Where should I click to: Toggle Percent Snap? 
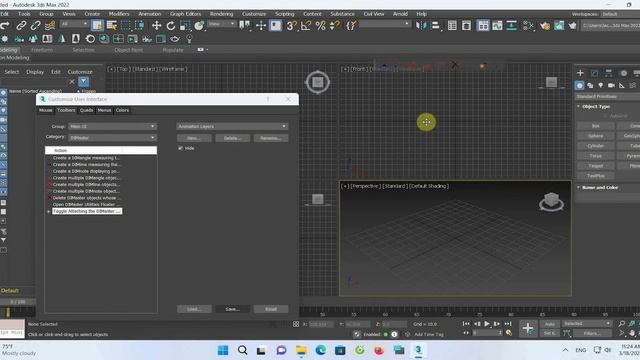(x=320, y=25)
